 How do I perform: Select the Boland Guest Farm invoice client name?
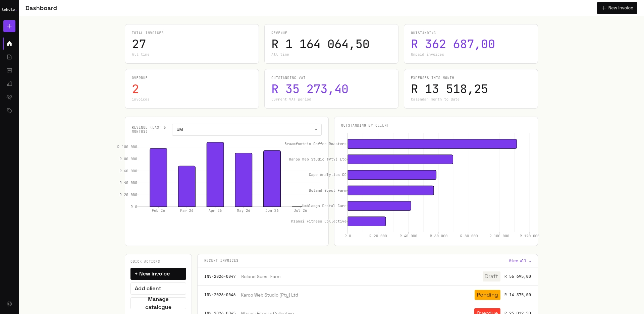[x=261, y=276]
